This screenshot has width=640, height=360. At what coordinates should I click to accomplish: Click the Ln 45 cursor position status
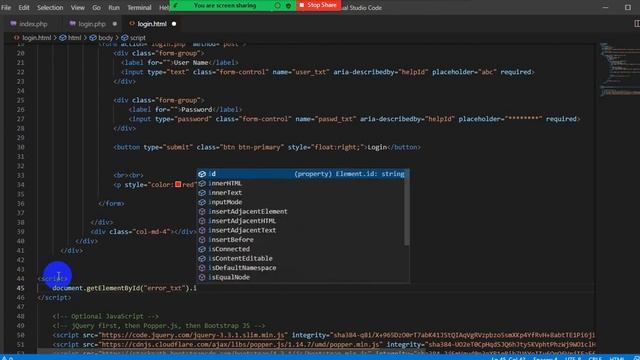[x=508, y=358]
